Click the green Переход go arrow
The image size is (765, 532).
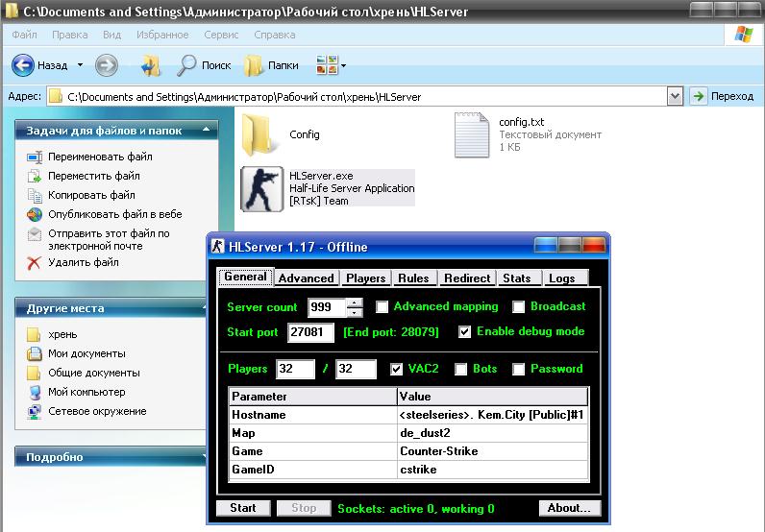click(x=699, y=96)
